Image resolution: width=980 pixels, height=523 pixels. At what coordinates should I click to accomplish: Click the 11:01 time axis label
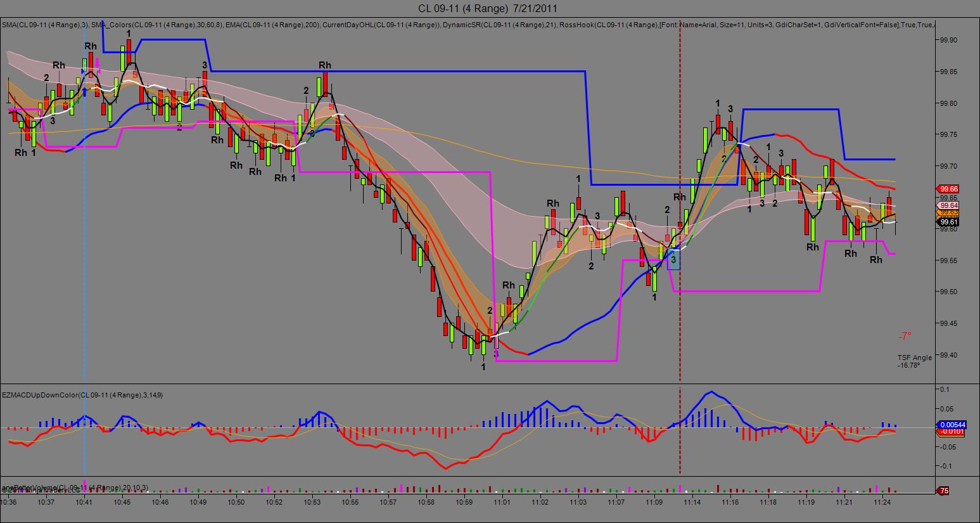[502, 502]
